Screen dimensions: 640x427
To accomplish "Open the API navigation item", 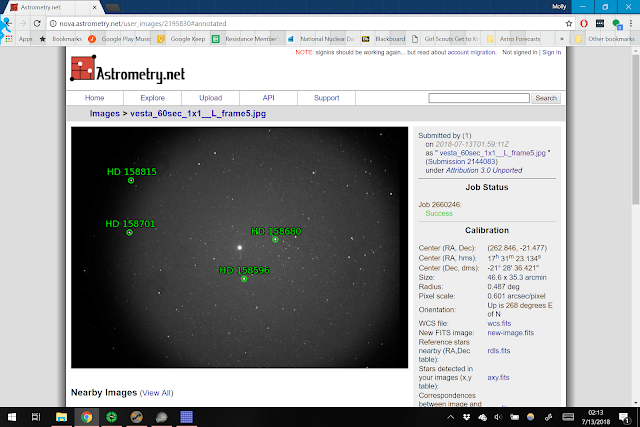I will tap(269, 98).
